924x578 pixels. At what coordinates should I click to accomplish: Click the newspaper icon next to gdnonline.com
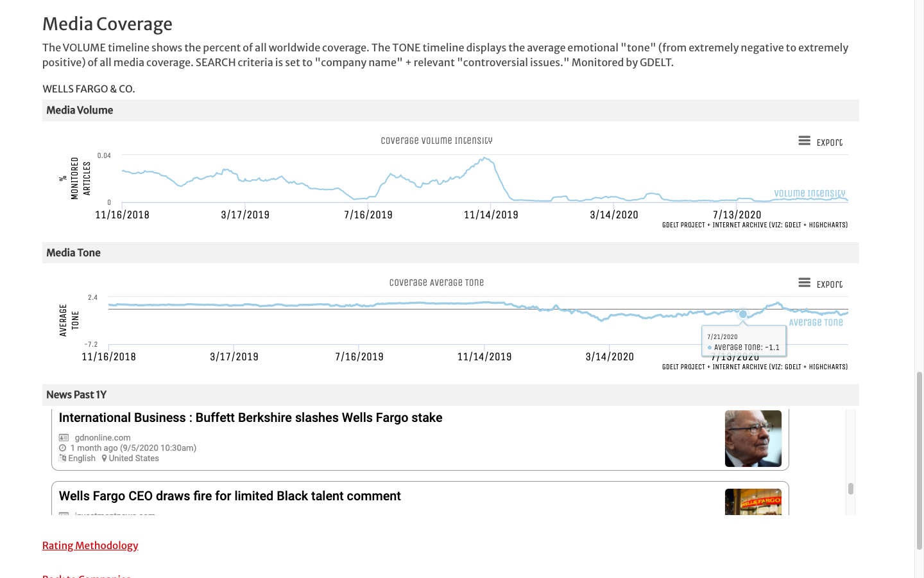point(64,438)
